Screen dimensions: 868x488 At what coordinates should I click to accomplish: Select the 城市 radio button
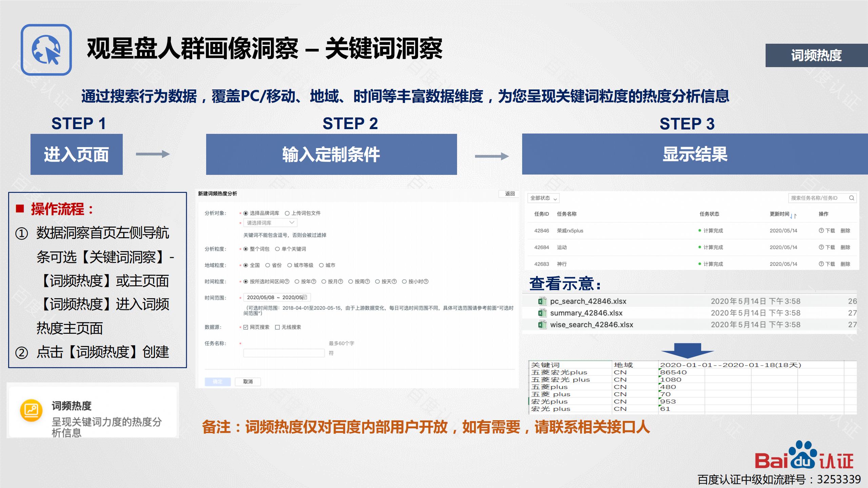tap(321, 265)
